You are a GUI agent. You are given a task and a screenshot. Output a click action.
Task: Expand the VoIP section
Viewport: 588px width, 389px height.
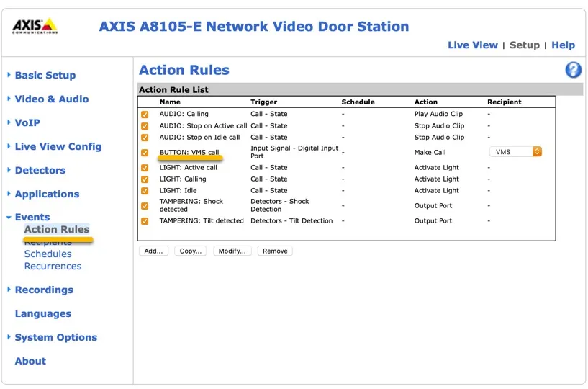click(x=27, y=122)
